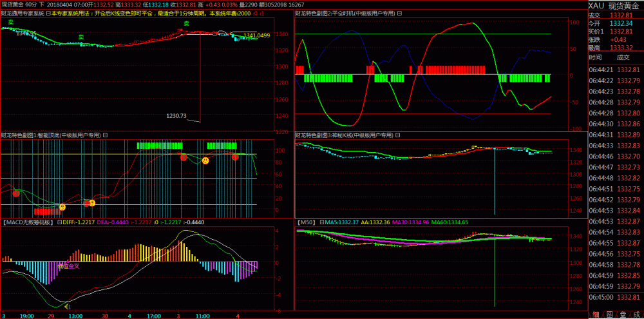Click the 17:00 label on time axis

(154, 316)
